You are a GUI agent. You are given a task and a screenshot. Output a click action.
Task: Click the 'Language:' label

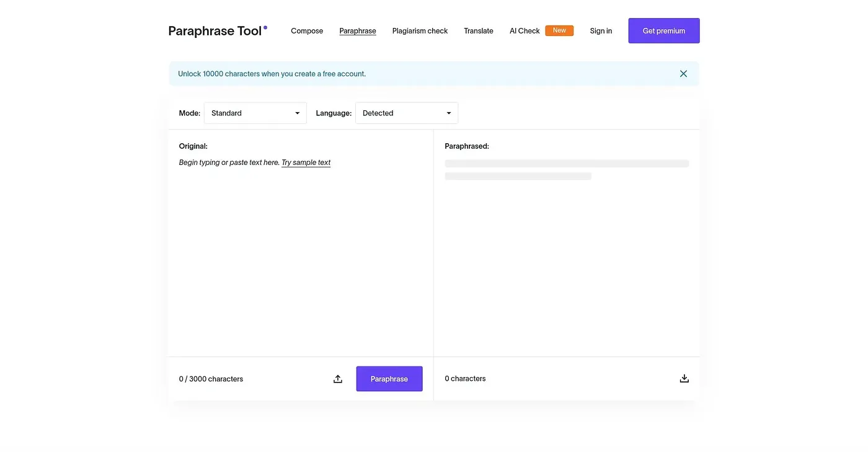334,113
